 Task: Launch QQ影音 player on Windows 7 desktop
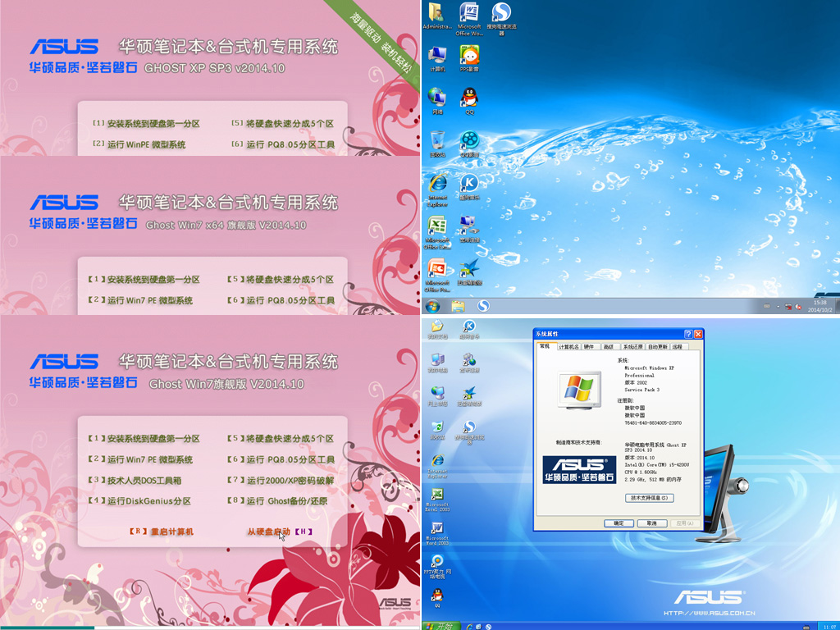(469, 144)
